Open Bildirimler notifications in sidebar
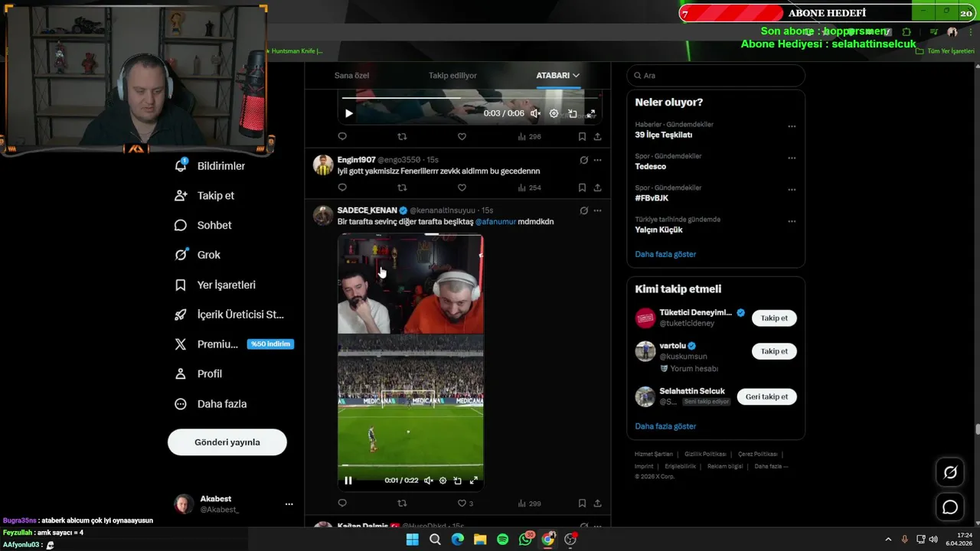 tap(210, 166)
